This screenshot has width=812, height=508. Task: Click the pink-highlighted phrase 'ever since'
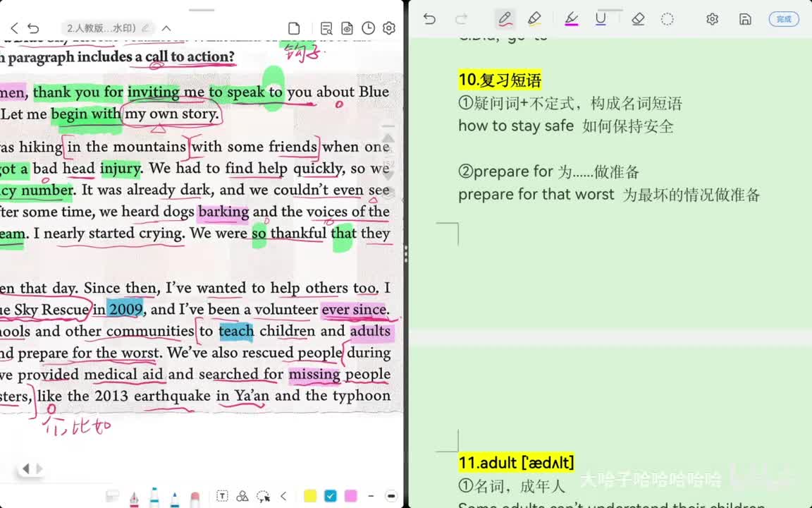pyautogui.click(x=355, y=310)
